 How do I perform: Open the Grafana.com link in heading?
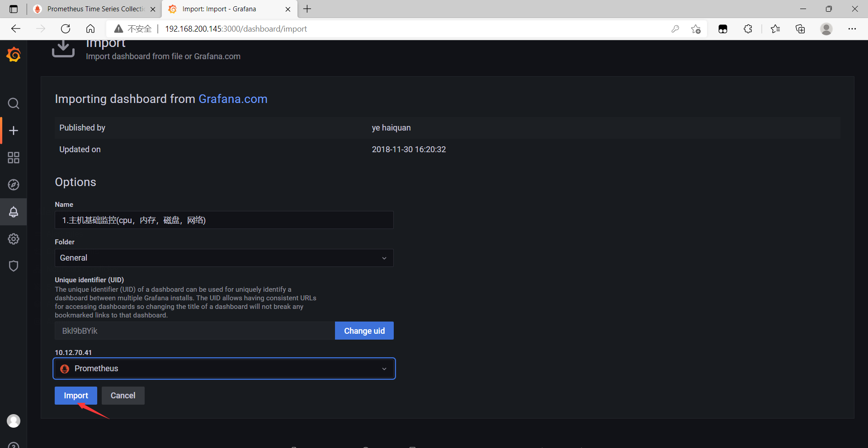233,99
